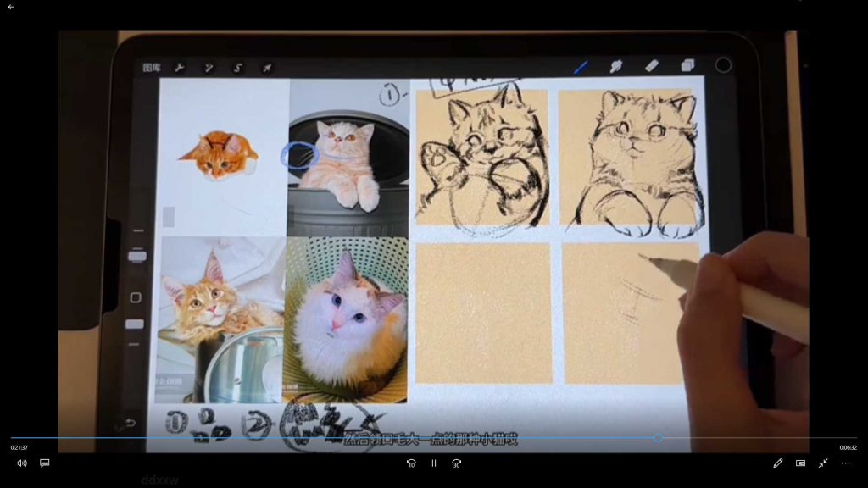Open the more options ellipsis menu
The height and width of the screenshot is (488, 868).
click(x=845, y=463)
